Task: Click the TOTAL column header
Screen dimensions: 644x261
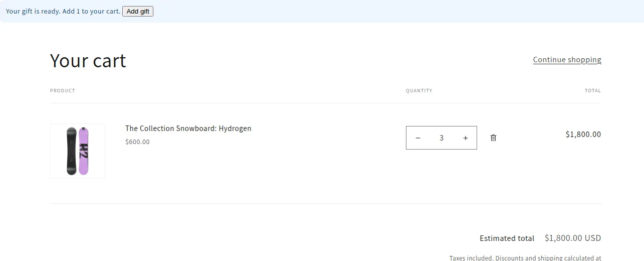Action: (x=593, y=91)
